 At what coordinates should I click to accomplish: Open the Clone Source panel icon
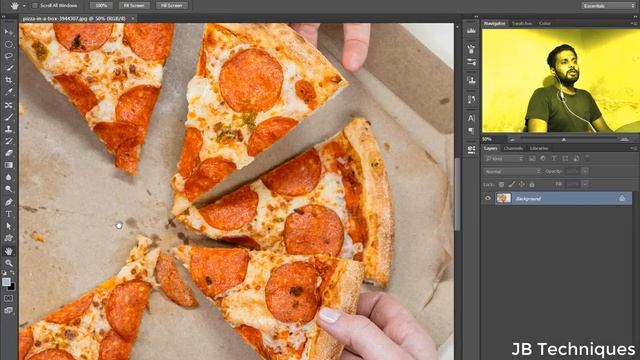click(471, 80)
